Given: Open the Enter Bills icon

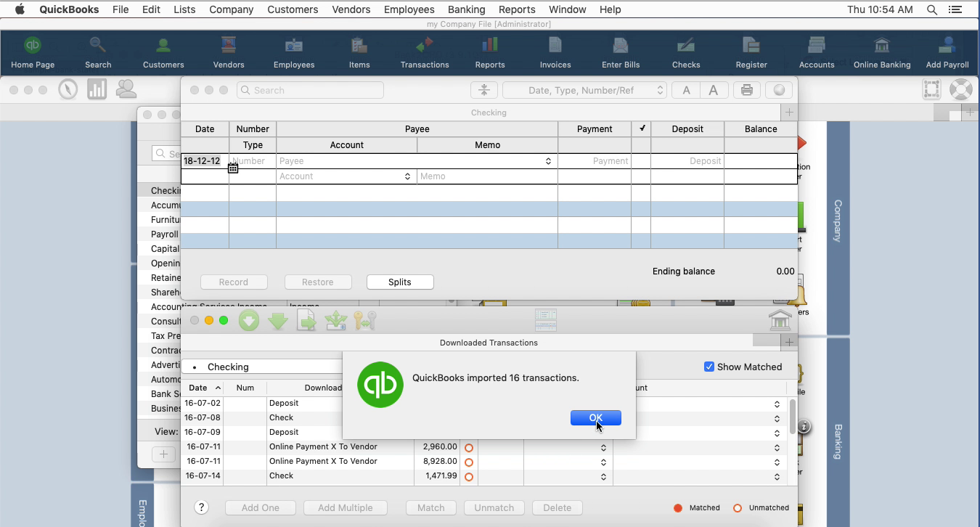Looking at the screenshot, I should coord(621,52).
